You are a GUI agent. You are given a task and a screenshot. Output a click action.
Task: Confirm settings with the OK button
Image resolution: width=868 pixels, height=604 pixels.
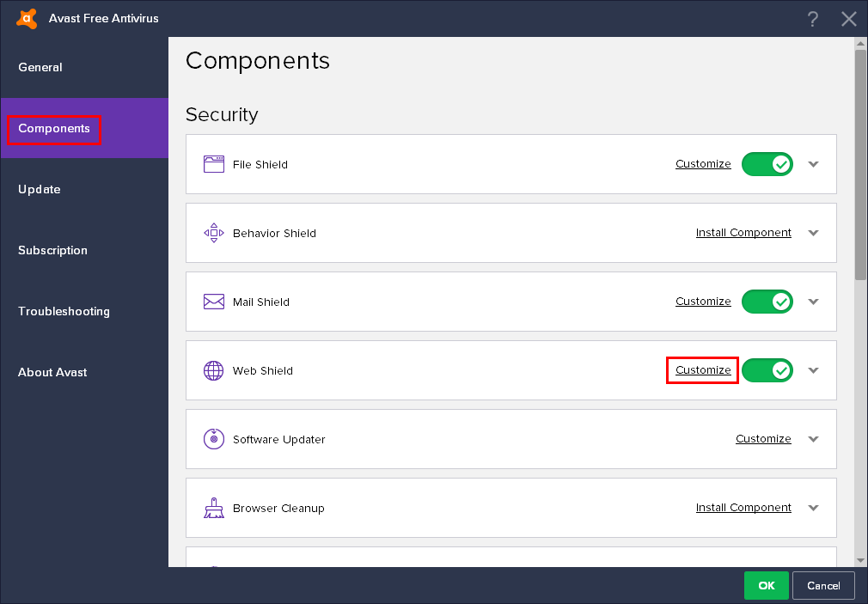click(766, 585)
